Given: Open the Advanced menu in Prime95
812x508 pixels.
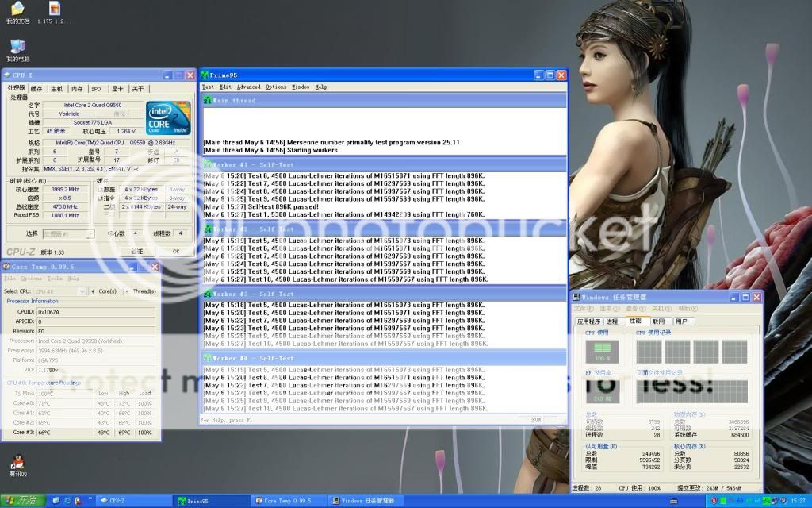Looking at the screenshot, I should click(x=248, y=87).
